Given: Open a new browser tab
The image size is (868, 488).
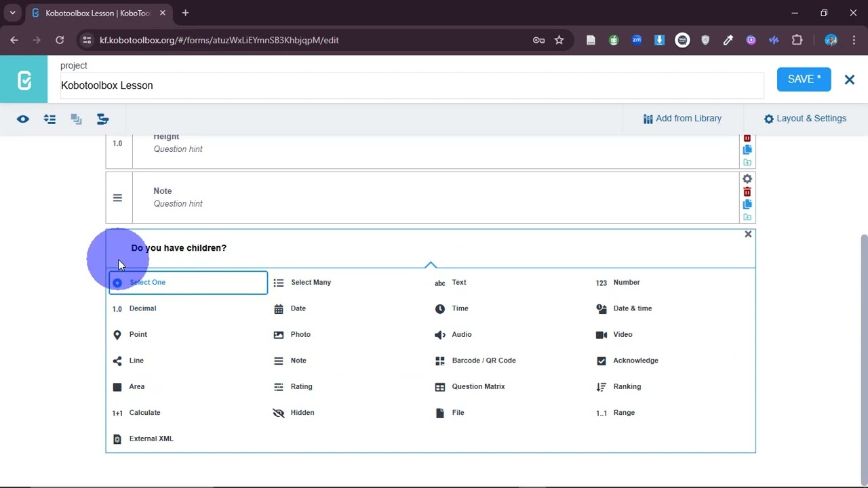Looking at the screenshot, I should click(185, 13).
